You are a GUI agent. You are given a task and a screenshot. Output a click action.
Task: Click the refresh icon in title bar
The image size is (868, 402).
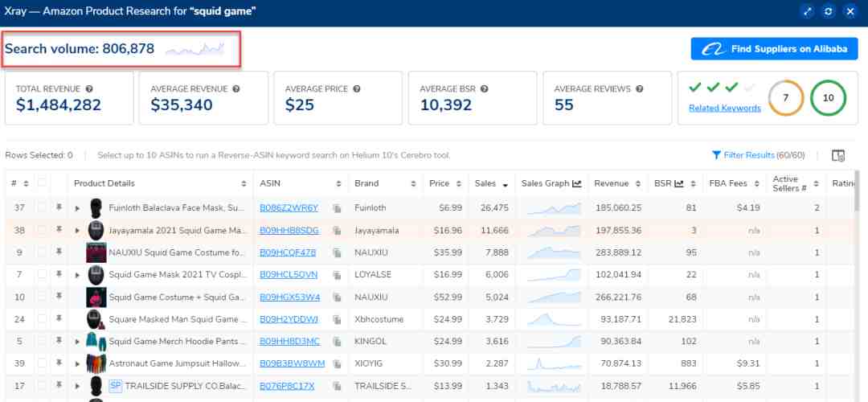coord(829,11)
